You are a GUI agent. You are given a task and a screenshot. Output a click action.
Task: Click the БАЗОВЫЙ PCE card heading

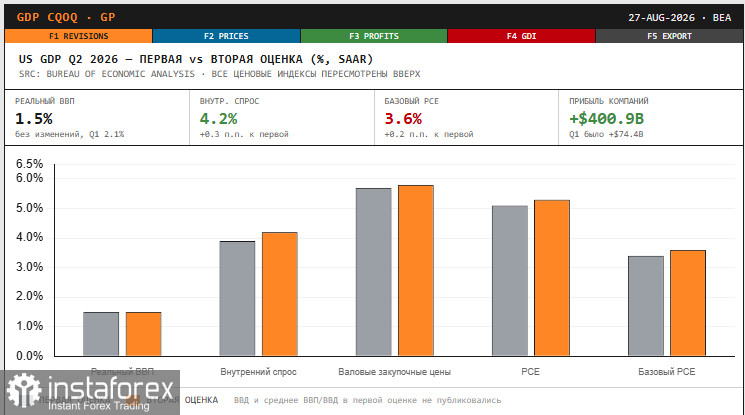[x=411, y=101]
